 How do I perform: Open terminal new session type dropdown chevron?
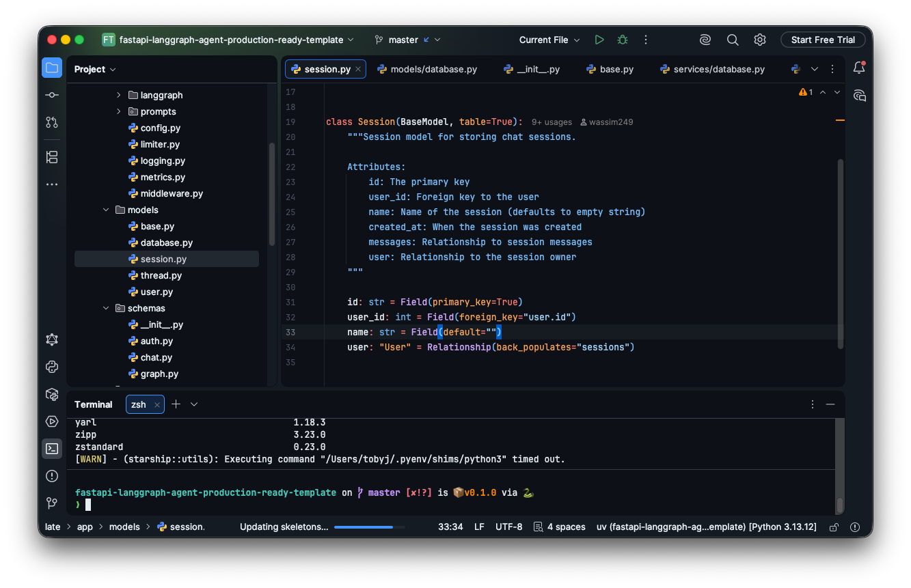pos(194,404)
